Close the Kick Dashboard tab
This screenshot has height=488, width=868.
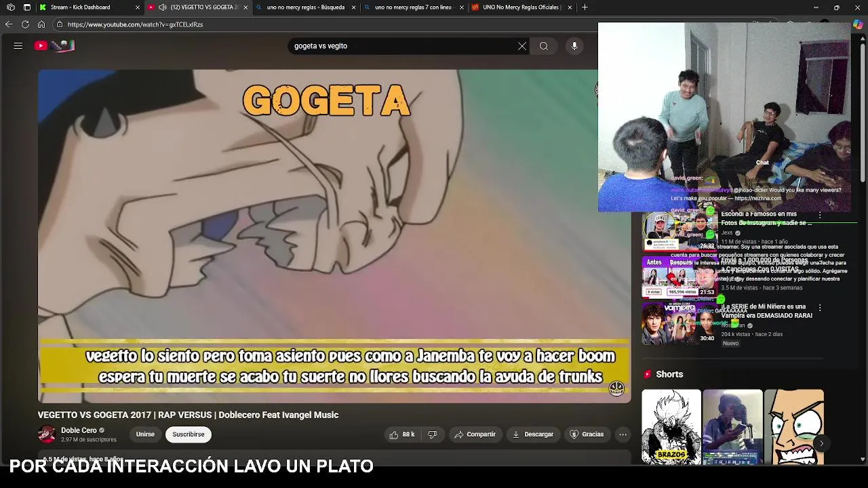click(x=138, y=7)
